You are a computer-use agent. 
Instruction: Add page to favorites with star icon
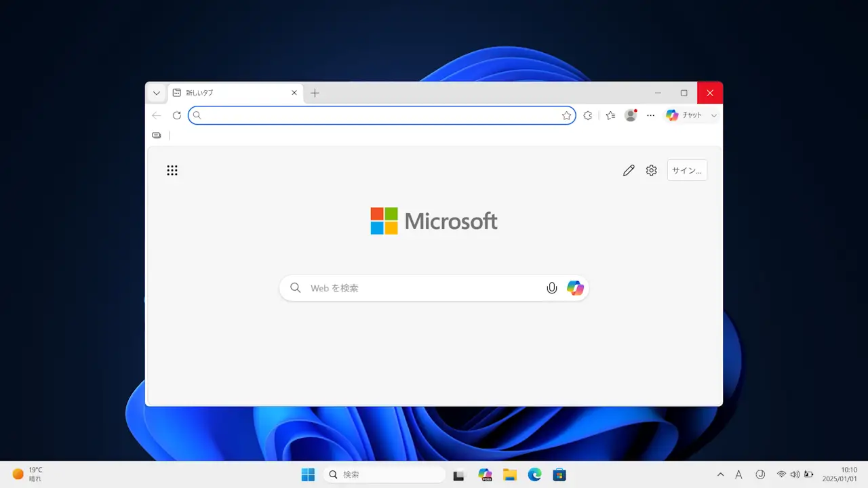point(567,115)
